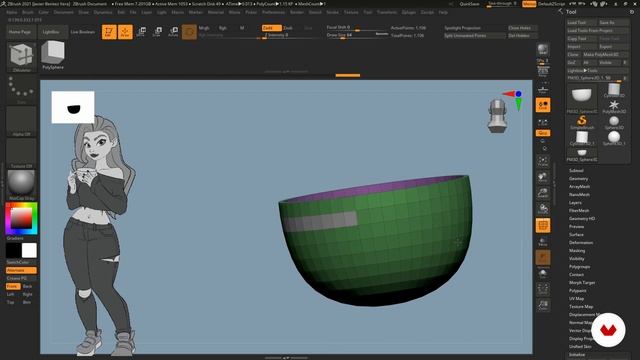Expand the Polygroups section
640x360 pixels.
579,267
